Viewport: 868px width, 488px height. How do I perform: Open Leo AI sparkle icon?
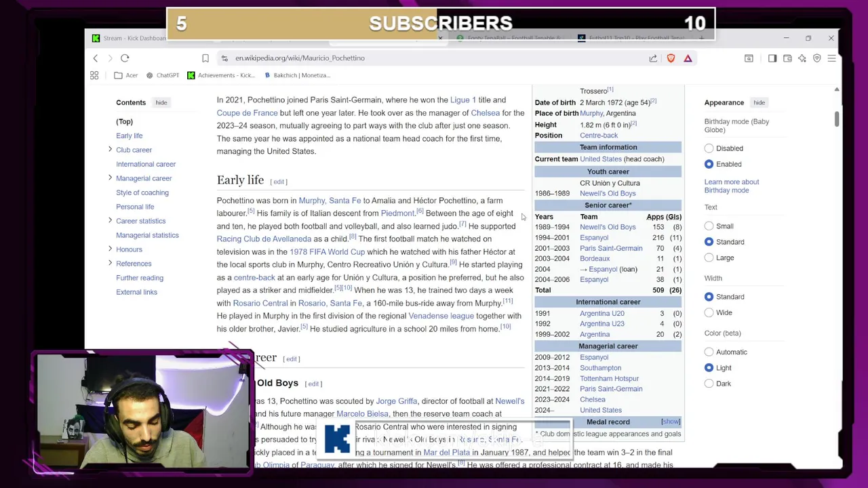point(802,58)
